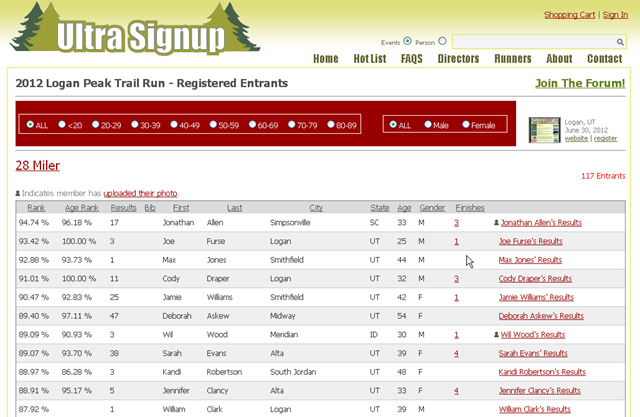Click the register link
The height and width of the screenshot is (417, 640).
(x=605, y=138)
